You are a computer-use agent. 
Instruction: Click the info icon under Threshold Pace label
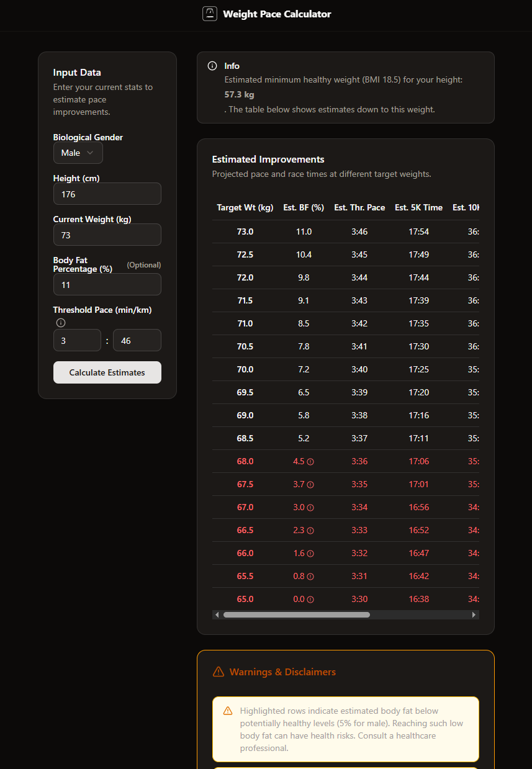tap(60, 323)
